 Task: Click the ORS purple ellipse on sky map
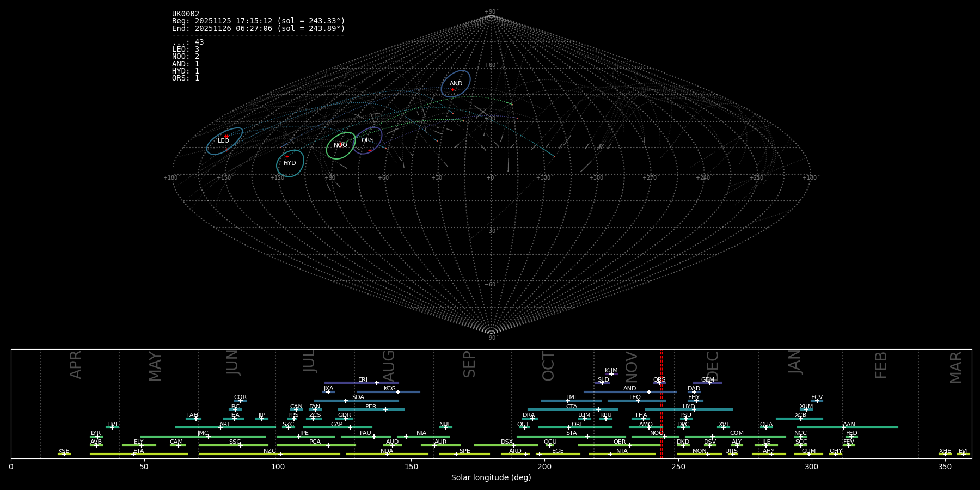367,140
